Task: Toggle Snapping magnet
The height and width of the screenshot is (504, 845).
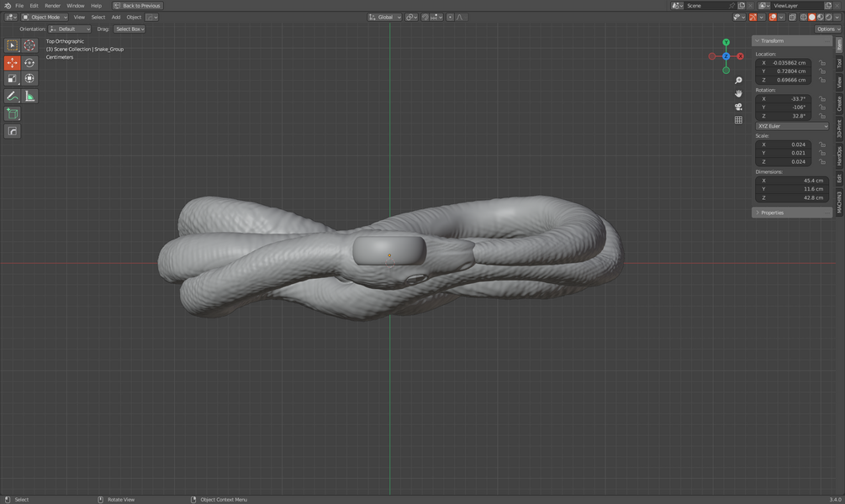Action: click(x=425, y=18)
